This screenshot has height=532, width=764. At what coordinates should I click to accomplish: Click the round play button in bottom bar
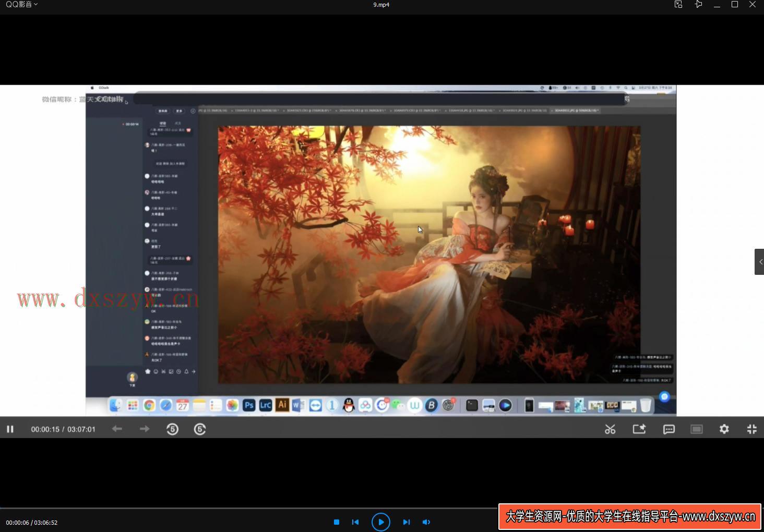(381, 522)
